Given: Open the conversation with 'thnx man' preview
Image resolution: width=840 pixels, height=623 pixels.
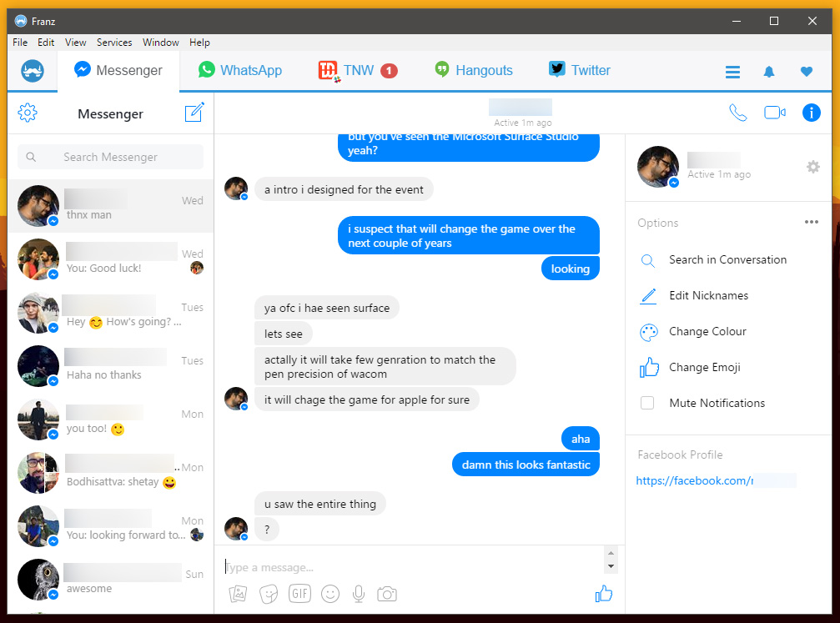Looking at the screenshot, I should (x=110, y=206).
